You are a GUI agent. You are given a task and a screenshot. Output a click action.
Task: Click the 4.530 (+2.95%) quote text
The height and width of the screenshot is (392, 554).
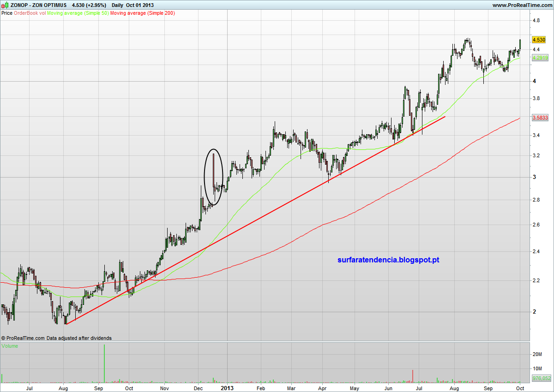89,5
